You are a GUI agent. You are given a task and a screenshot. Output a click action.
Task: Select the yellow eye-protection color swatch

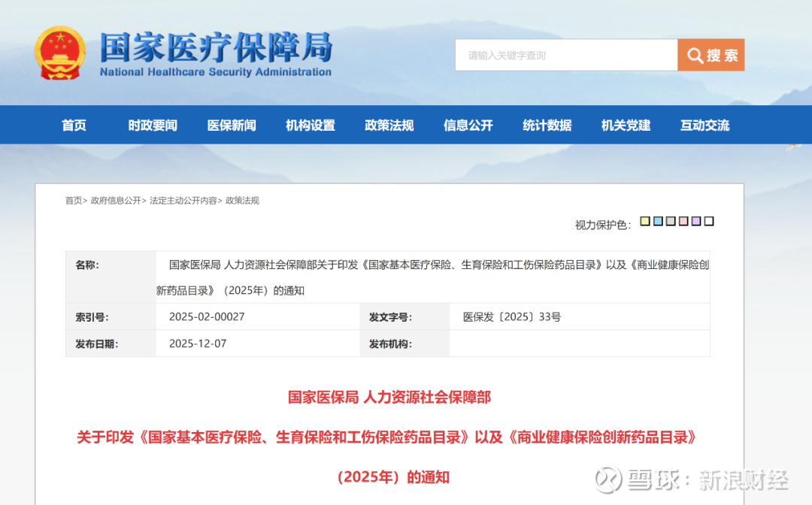point(645,221)
